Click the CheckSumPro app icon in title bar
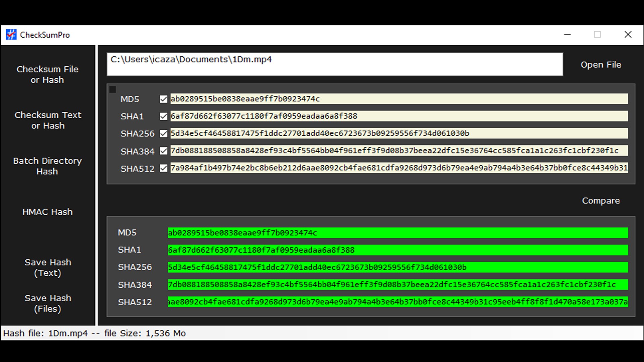Viewport: 644px width, 362px height. coord(11,35)
